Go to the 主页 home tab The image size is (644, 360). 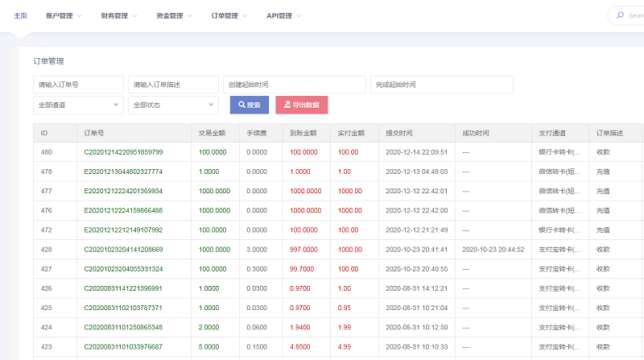pyautogui.click(x=21, y=15)
